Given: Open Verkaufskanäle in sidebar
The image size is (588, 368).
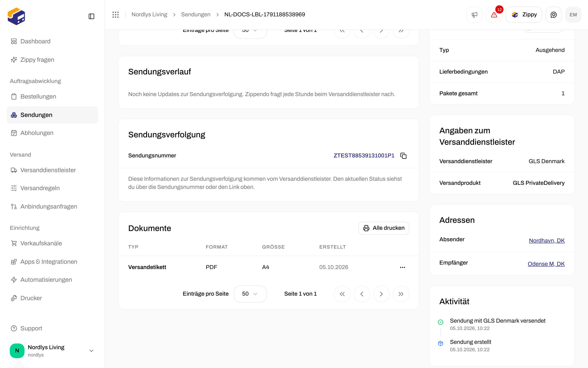Looking at the screenshot, I should pyautogui.click(x=52, y=243).
